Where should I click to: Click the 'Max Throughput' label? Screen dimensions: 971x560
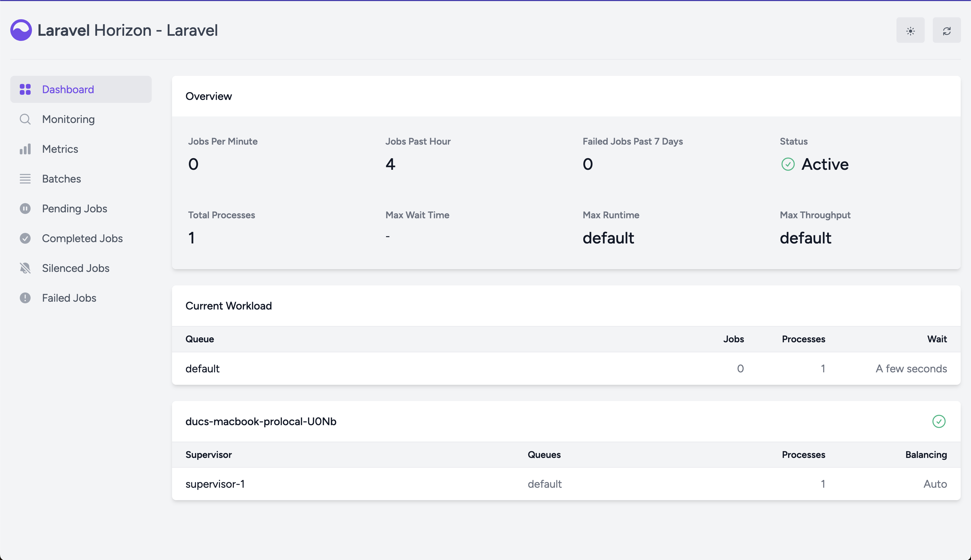click(x=815, y=215)
